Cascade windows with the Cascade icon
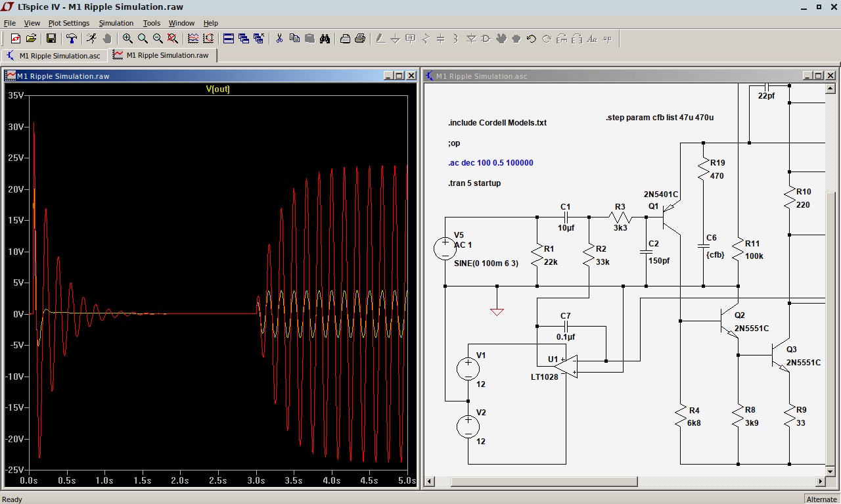 tap(243, 39)
